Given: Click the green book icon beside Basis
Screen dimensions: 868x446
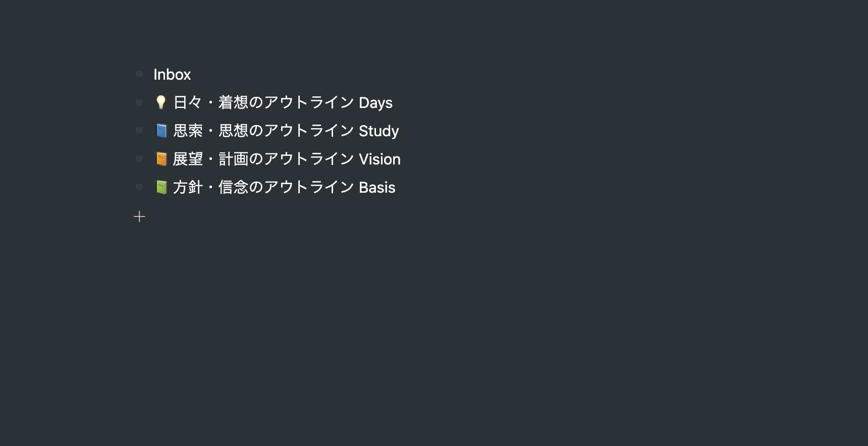Looking at the screenshot, I should pos(160,187).
